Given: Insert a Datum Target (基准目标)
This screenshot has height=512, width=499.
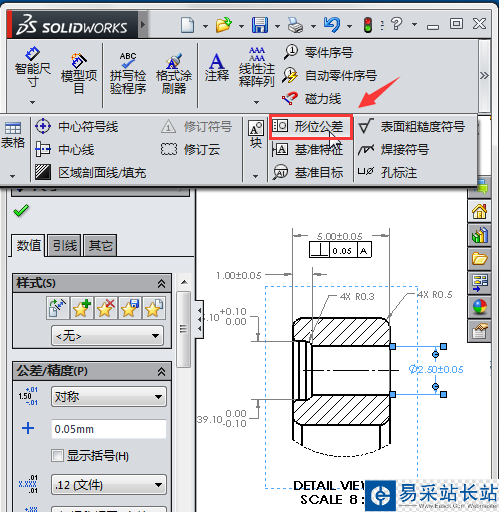Looking at the screenshot, I should [x=308, y=172].
